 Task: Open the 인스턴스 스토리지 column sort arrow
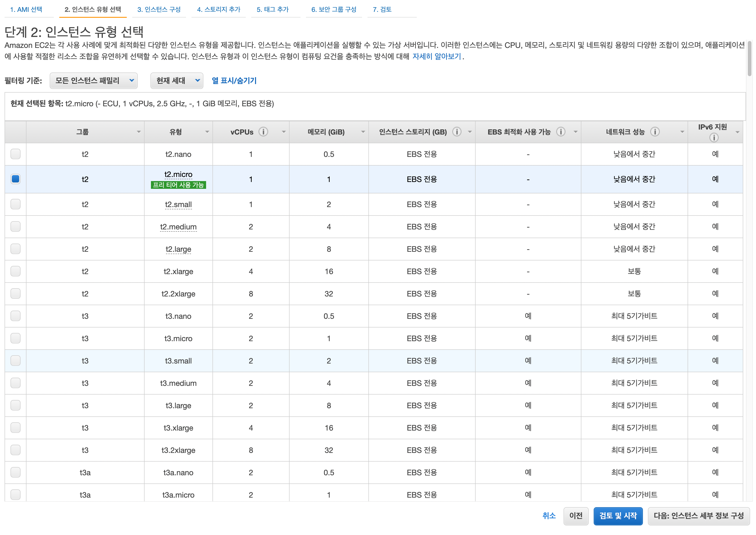470,132
